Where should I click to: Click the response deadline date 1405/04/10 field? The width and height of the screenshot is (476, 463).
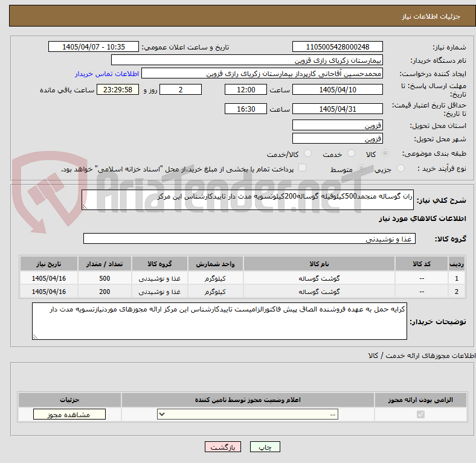pyautogui.click(x=338, y=90)
